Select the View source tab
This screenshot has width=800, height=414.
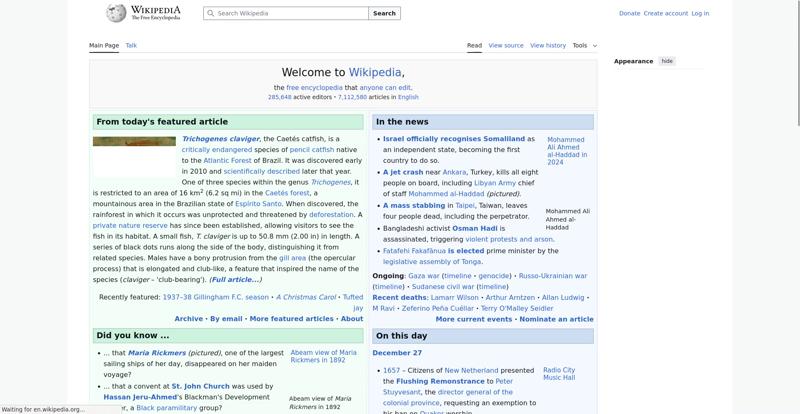point(506,45)
